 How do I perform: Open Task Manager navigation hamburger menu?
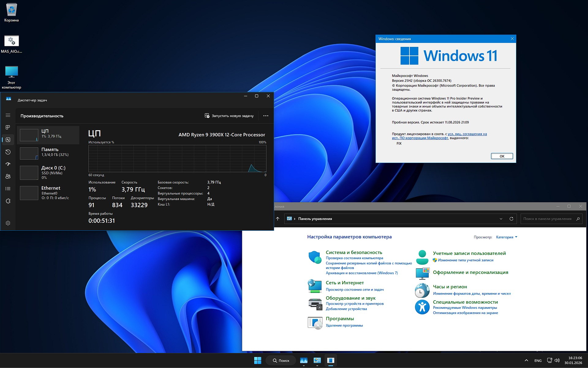pyautogui.click(x=8, y=116)
